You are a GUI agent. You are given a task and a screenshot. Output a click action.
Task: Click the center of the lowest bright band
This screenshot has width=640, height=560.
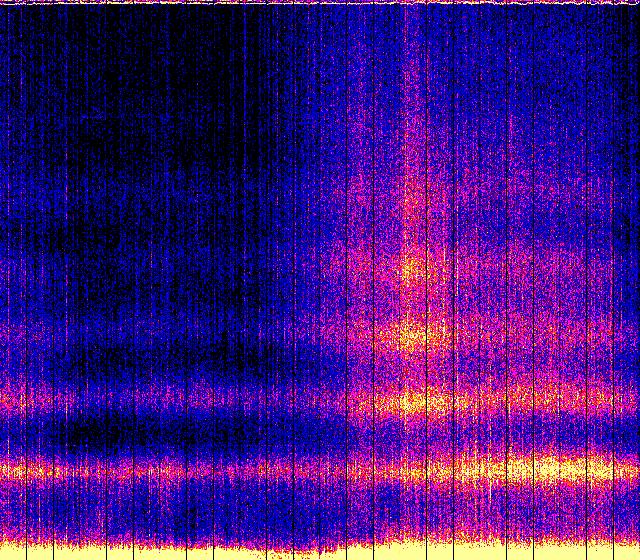pos(320,469)
